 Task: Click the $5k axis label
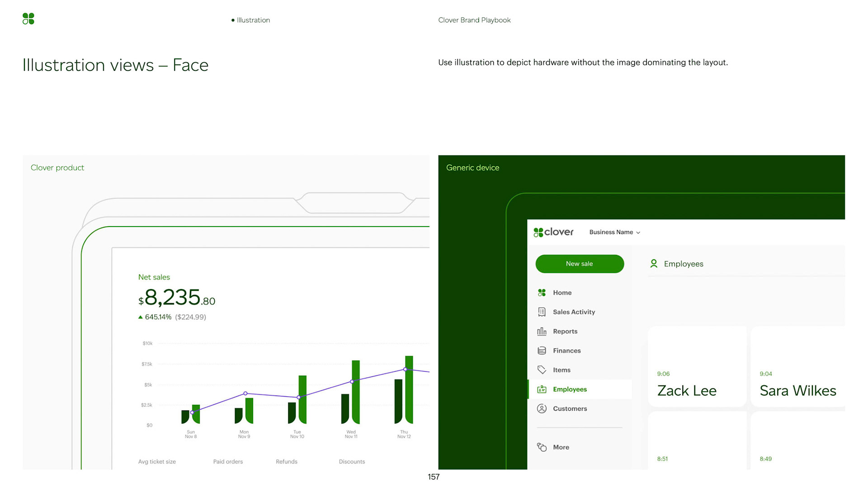[x=148, y=385]
